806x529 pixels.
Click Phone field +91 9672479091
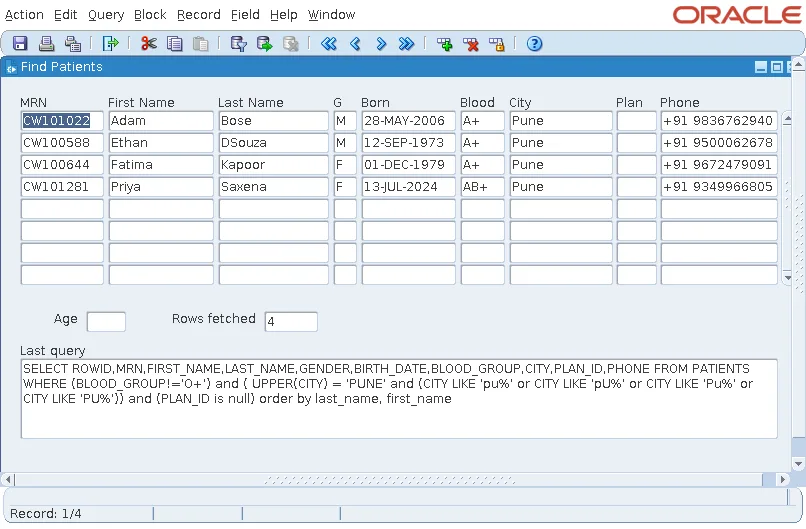point(719,165)
